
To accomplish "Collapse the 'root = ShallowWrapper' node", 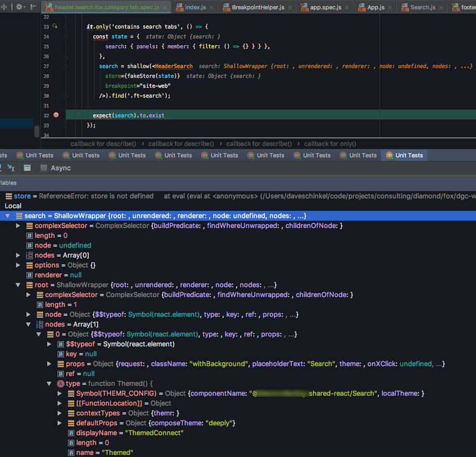I will click(18, 285).
